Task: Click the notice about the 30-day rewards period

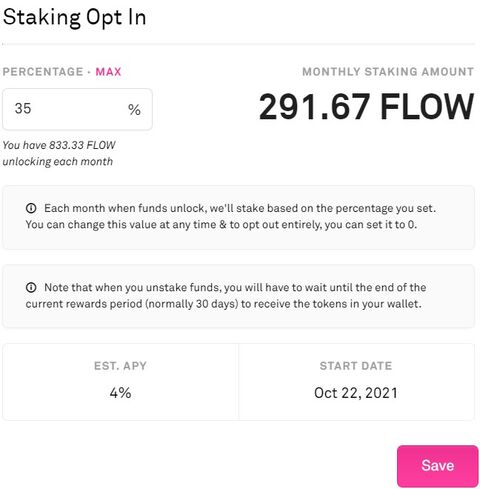Action: [238, 296]
